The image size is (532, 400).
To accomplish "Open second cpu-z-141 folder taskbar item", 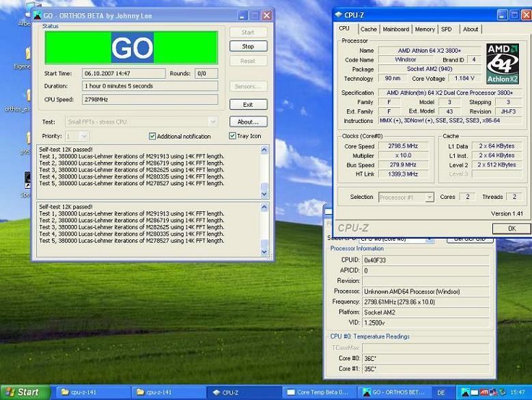I will (168, 392).
